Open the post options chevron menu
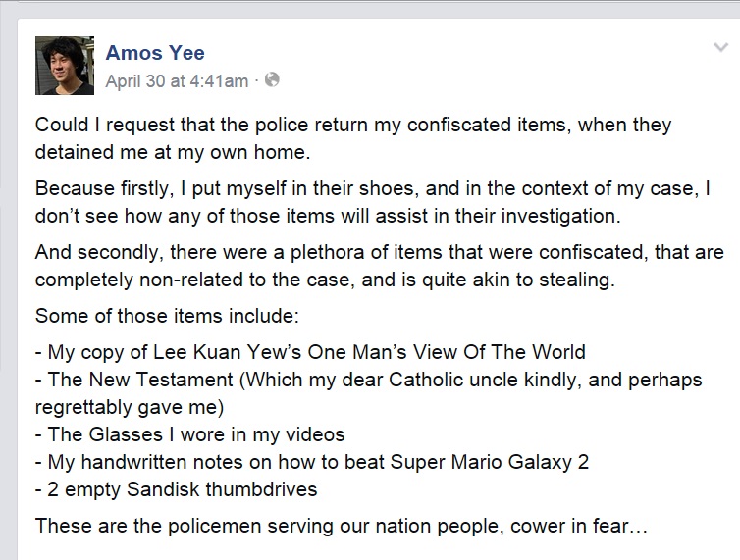Viewport: 740px width, 560px height. pyautogui.click(x=720, y=47)
